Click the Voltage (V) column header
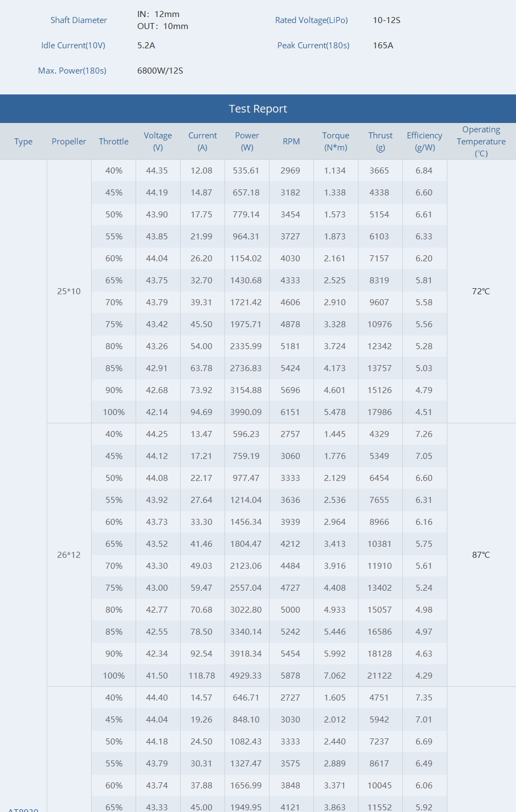Screen dimensions: 516x812 [x=158, y=141]
